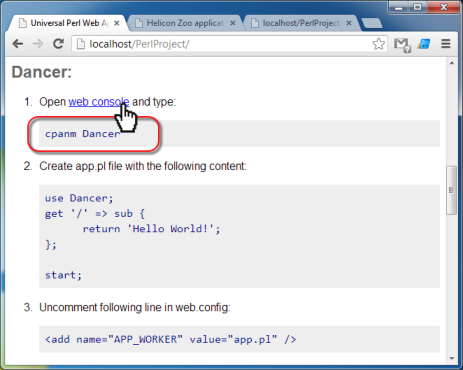Open the Chrome hamburger menu
The width and height of the screenshot is (463, 370).
pos(446,44)
